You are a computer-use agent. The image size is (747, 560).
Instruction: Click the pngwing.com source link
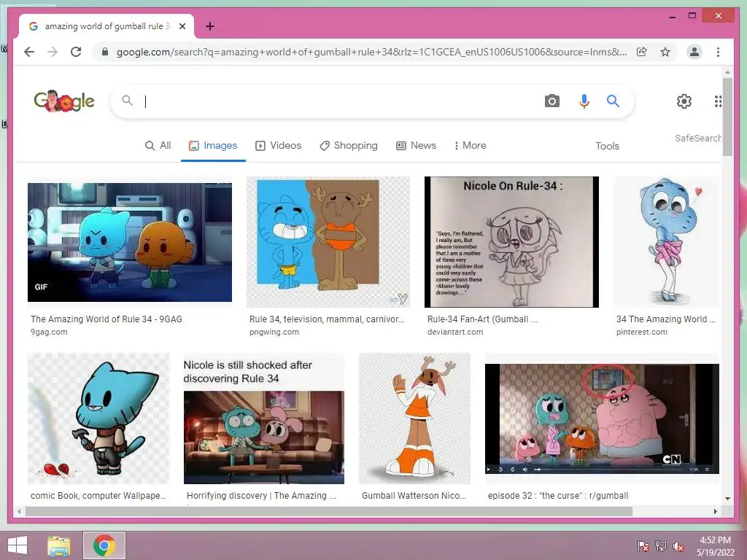[274, 332]
